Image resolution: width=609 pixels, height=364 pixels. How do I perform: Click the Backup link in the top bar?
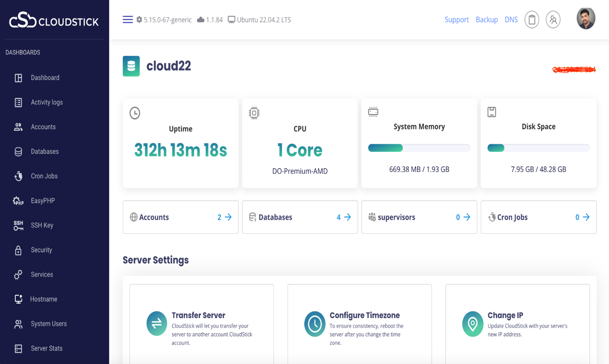[x=486, y=20]
